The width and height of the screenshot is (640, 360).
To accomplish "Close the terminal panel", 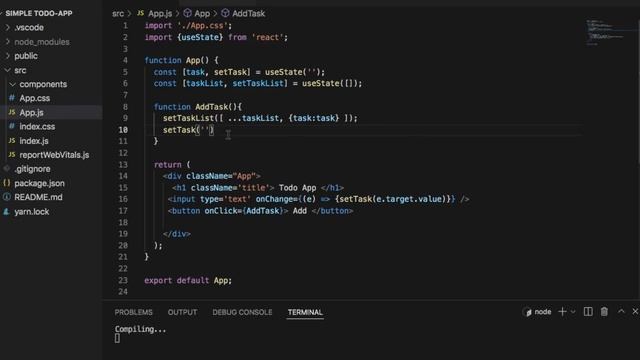I will click(635, 311).
